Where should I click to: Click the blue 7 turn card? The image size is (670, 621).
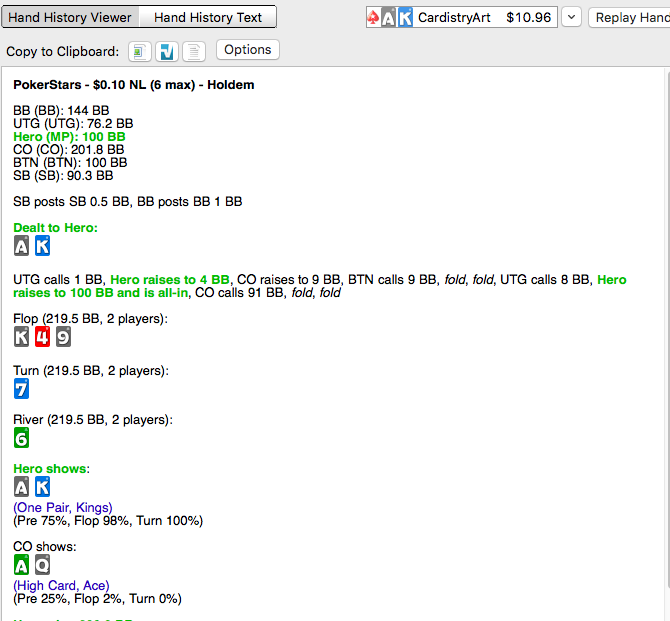(21, 389)
